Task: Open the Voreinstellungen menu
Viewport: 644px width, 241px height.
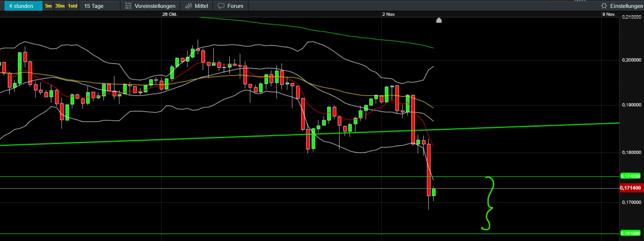Action: tap(155, 6)
